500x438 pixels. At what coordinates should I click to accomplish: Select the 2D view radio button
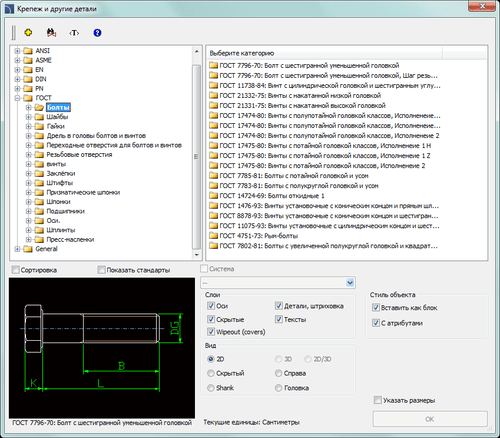211,359
